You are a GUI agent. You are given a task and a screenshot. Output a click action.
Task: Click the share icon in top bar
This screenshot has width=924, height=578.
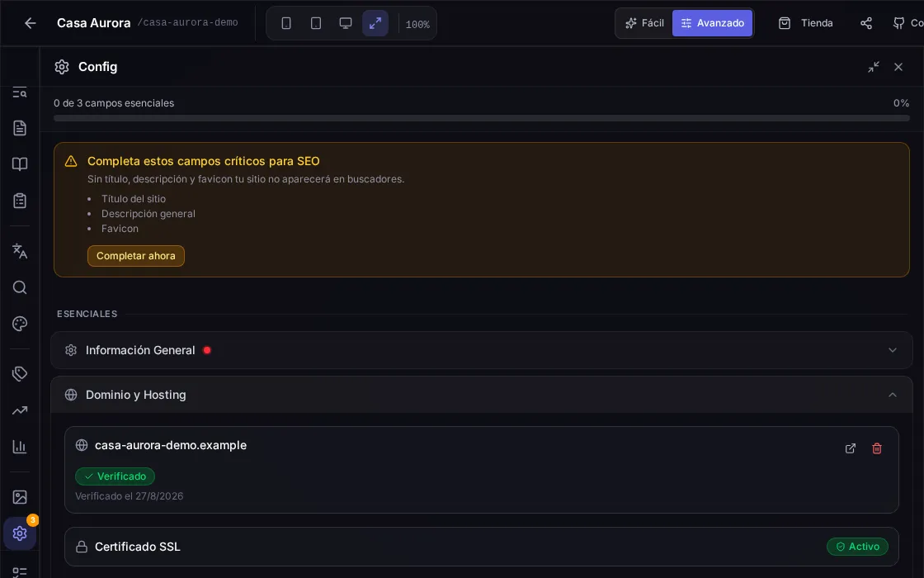tap(865, 23)
